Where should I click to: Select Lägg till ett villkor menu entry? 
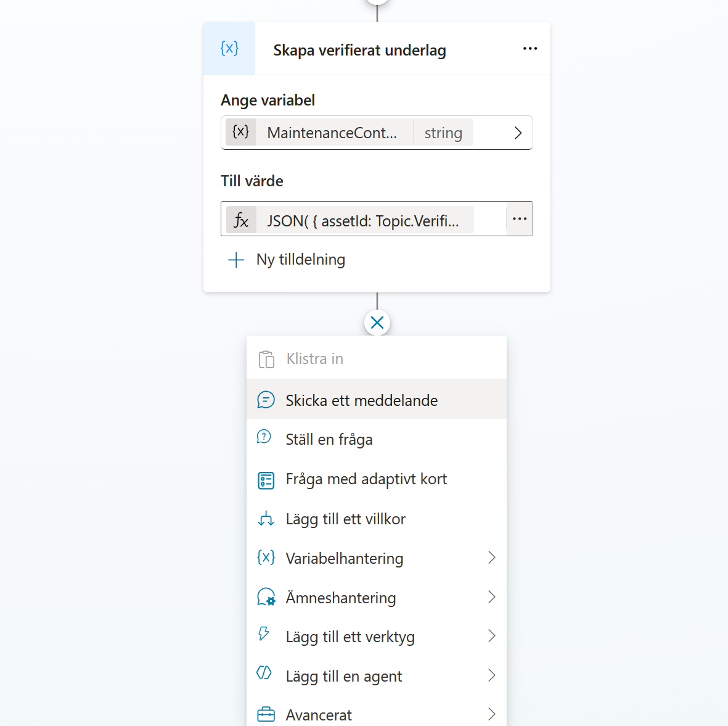pyautogui.click(x=377, y=518)
